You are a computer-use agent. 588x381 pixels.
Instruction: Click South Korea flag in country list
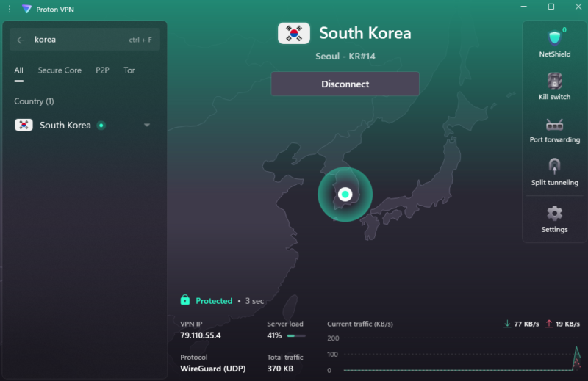(24, 125)
